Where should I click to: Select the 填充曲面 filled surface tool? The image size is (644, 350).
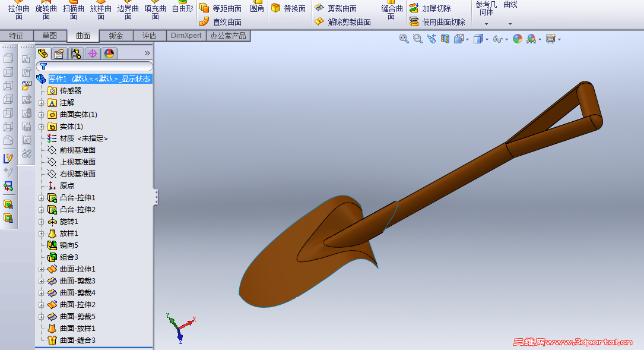156,10
